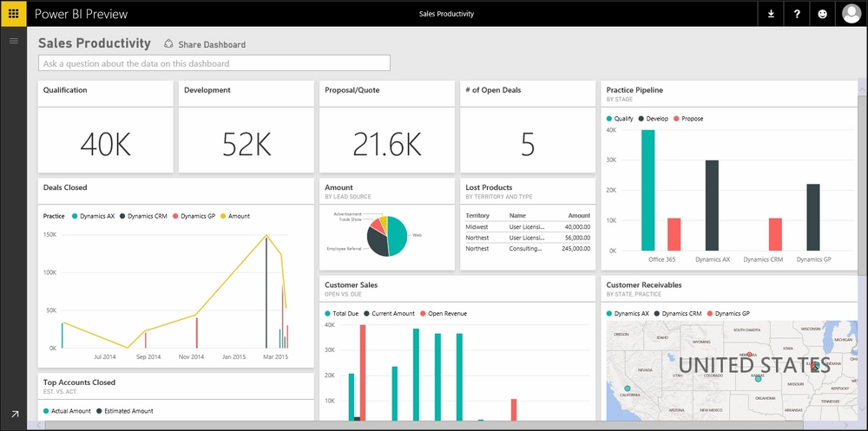This screenshot has width=868, height=431.
Task: Open the # of Open Deals tile
Action: [528, 127]
